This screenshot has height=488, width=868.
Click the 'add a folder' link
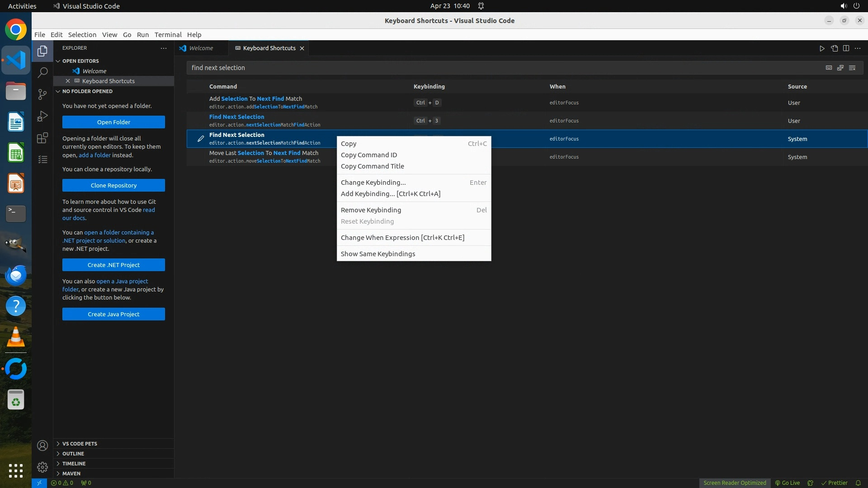(94, 155)
